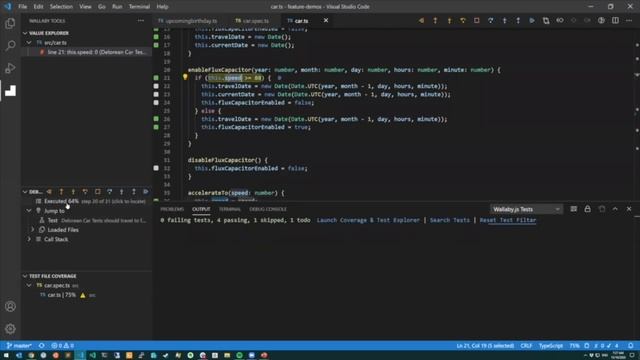Click the coverage marker on line 16
This screenshot has height=360, width=640.
[x=156, y=37]
